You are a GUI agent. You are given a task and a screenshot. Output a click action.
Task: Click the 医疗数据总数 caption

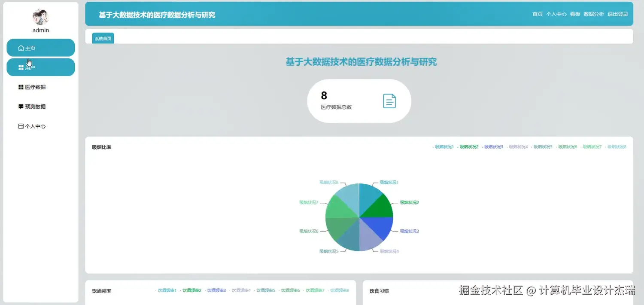pos(336,107)
